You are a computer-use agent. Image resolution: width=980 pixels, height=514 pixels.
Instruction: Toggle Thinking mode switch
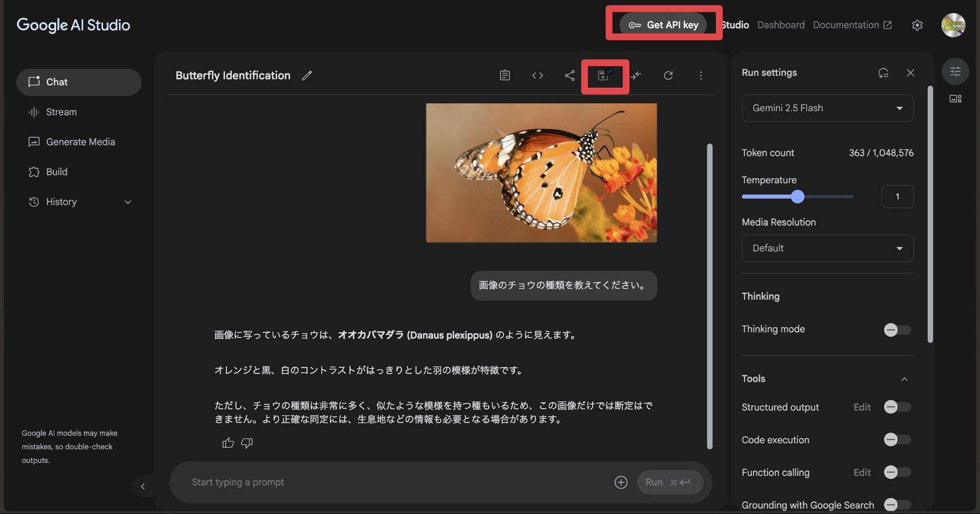tap(897, 330)
